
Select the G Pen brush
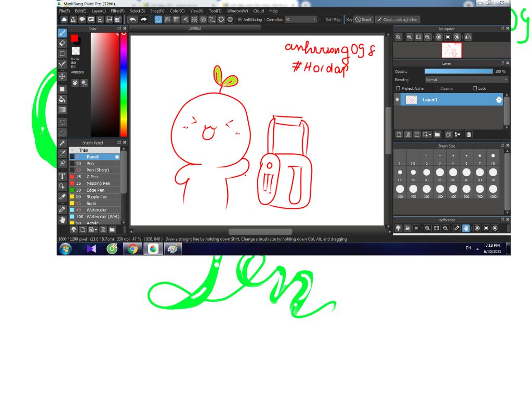point(95,177)
